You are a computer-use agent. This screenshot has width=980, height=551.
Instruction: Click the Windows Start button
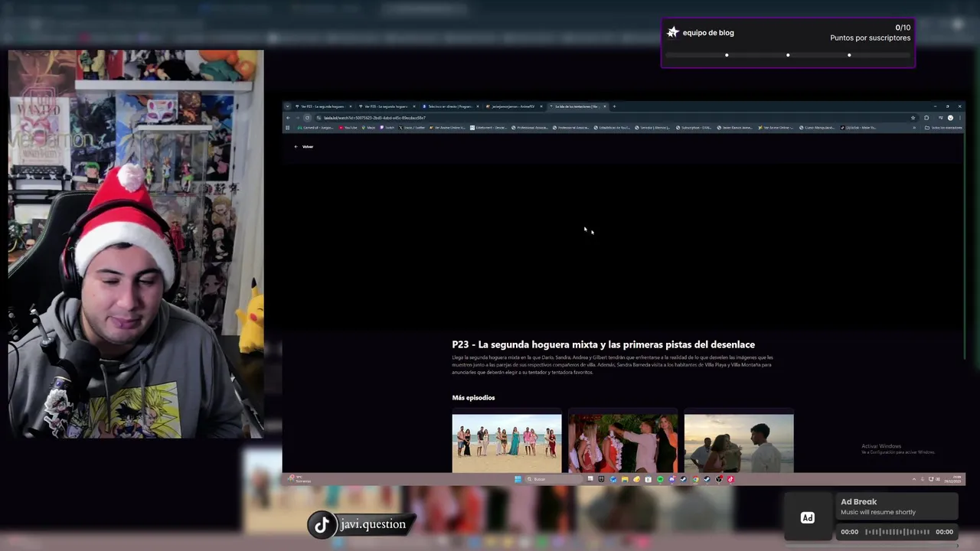518,479
